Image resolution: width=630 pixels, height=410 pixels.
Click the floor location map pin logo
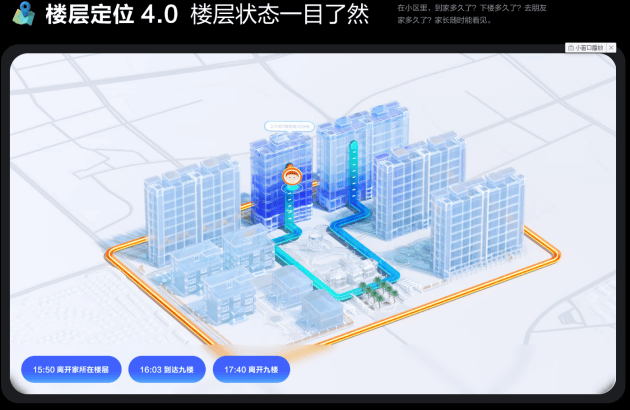[23, 14]
